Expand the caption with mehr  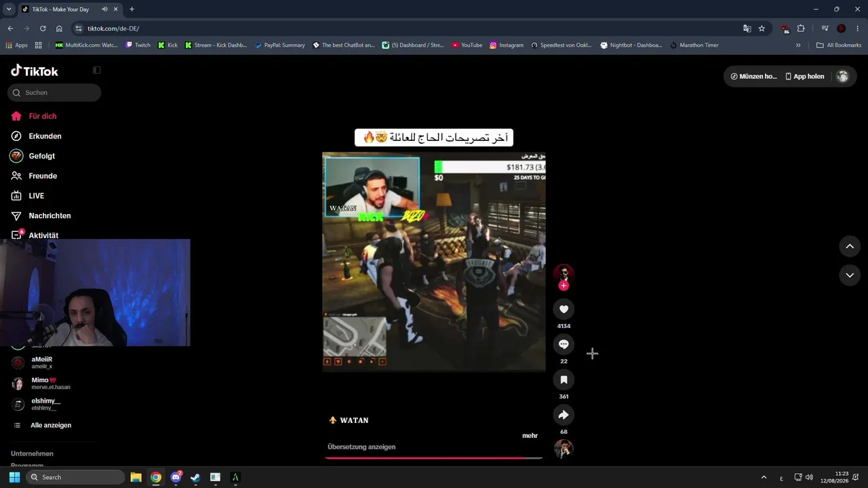point(530,435)
